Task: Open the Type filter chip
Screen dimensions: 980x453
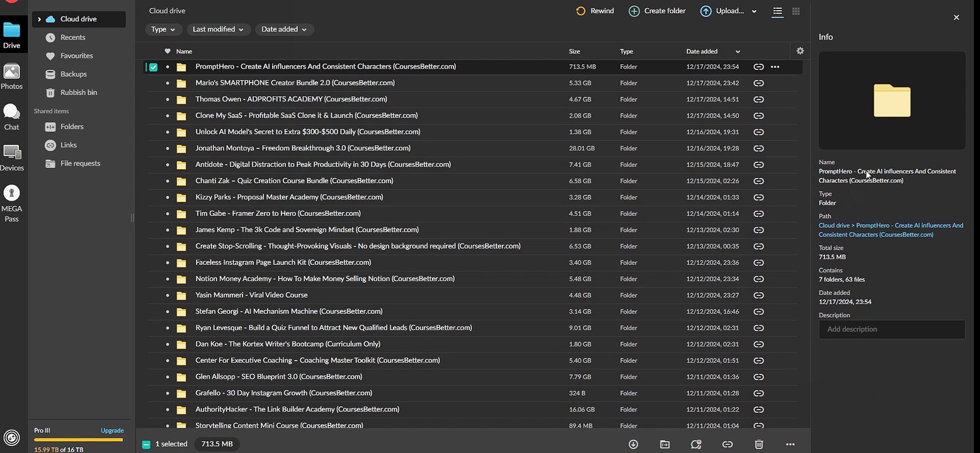Action: pos(164,30)
